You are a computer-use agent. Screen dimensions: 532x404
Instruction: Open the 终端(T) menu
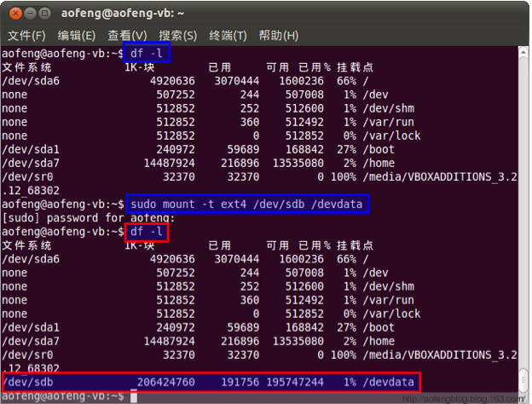pos(228,35)
